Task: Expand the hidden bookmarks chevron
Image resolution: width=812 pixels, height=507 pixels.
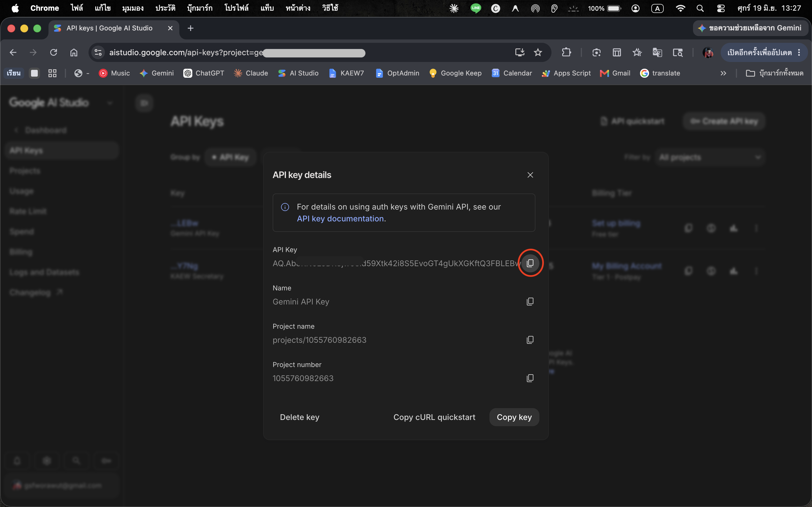Action: click(723, 73)
